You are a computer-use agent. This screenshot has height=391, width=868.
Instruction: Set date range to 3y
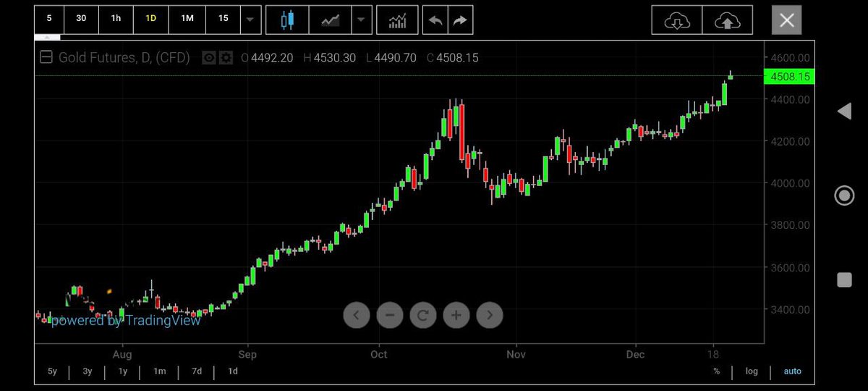[88, 371]
